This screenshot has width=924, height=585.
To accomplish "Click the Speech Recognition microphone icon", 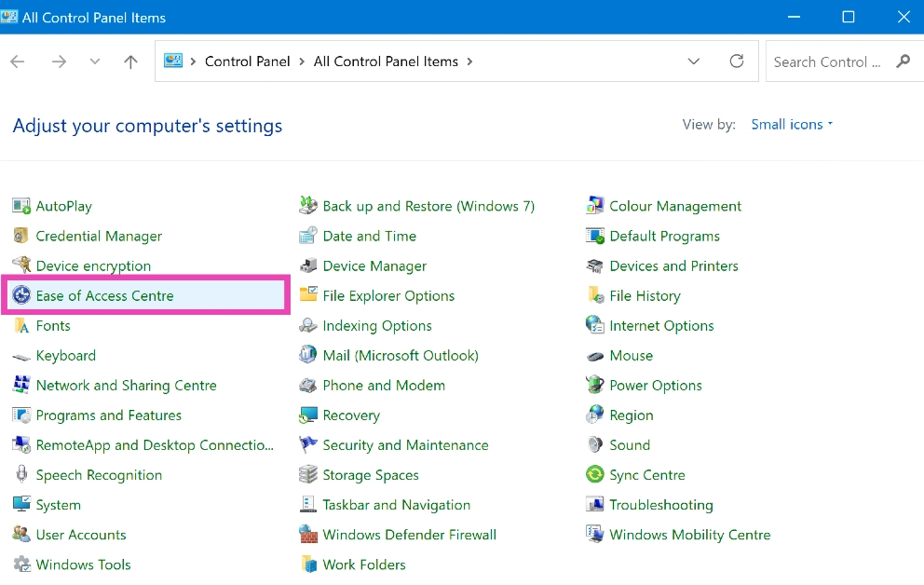I will click(x=21, y=475).
